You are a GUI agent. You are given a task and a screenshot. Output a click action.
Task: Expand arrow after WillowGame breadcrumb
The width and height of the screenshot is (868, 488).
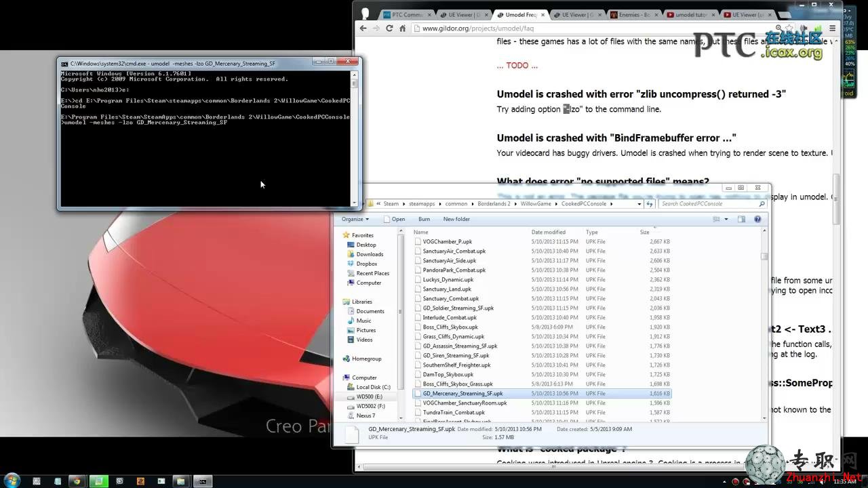pyautogui.click(x=555, y=203)
